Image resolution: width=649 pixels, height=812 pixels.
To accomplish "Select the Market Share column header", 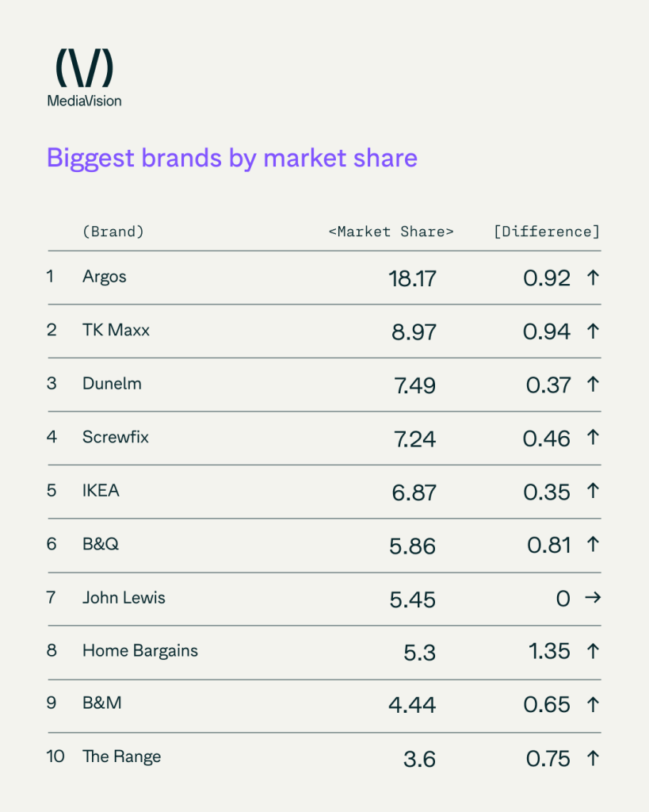I will pos(391,232).
